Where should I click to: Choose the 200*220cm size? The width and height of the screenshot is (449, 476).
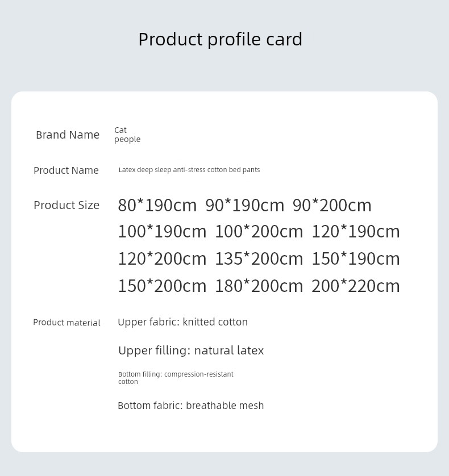(x=356, y=286)
